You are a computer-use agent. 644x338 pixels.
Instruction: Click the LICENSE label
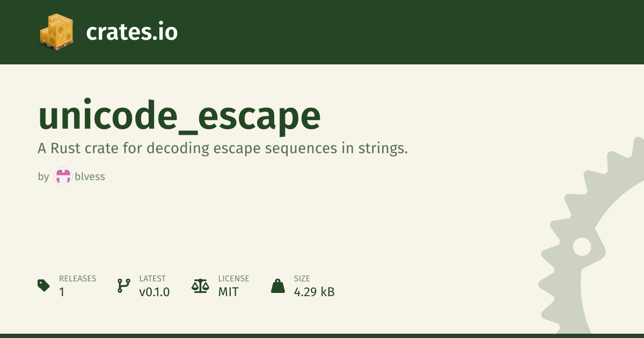pos(233,278)
